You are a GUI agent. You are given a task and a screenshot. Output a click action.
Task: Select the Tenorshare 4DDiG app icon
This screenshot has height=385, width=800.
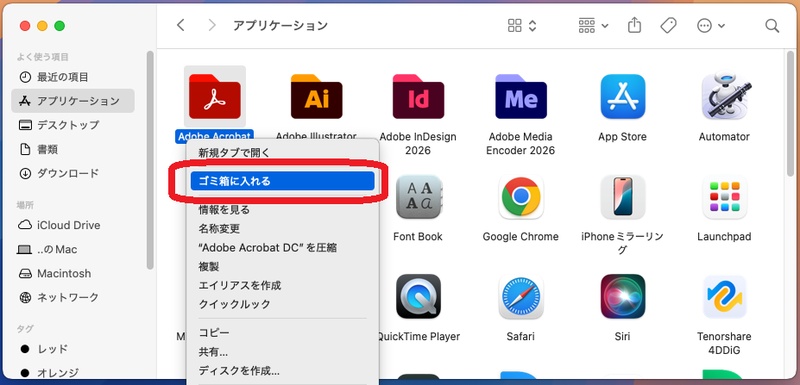pyautogui.click(x=724, y=297)
